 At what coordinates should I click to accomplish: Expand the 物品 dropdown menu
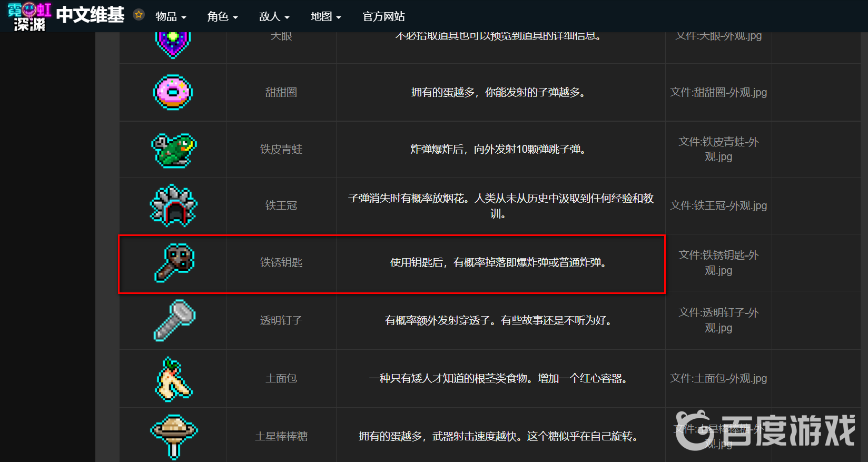tap(171, 17)
